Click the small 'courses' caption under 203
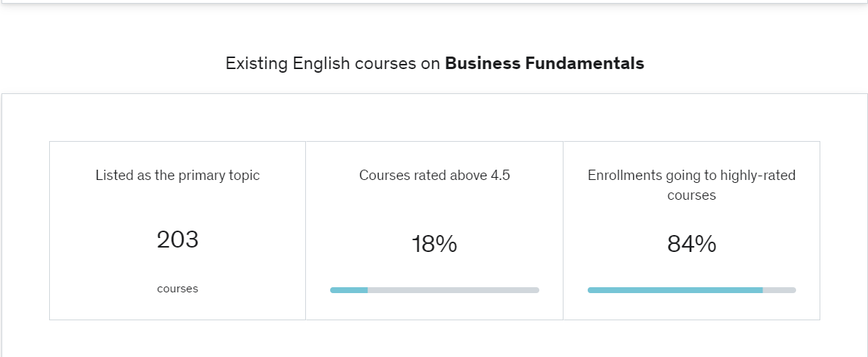Viewport: 868px width, 357px height. (x=178, y=289)
